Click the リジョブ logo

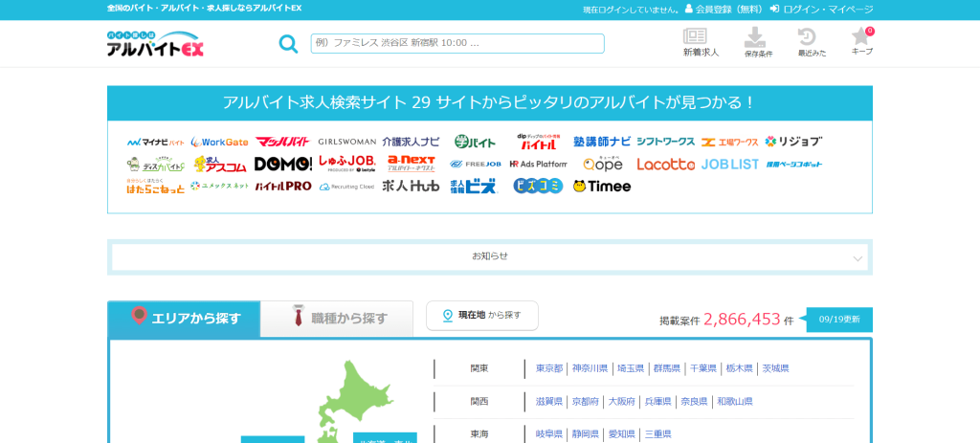[793, 142]
